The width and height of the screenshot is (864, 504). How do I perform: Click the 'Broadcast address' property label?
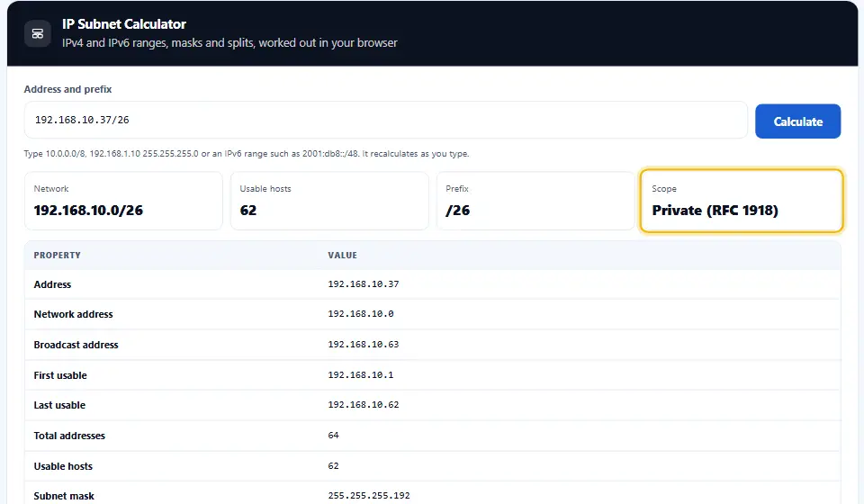coord(76,345)
